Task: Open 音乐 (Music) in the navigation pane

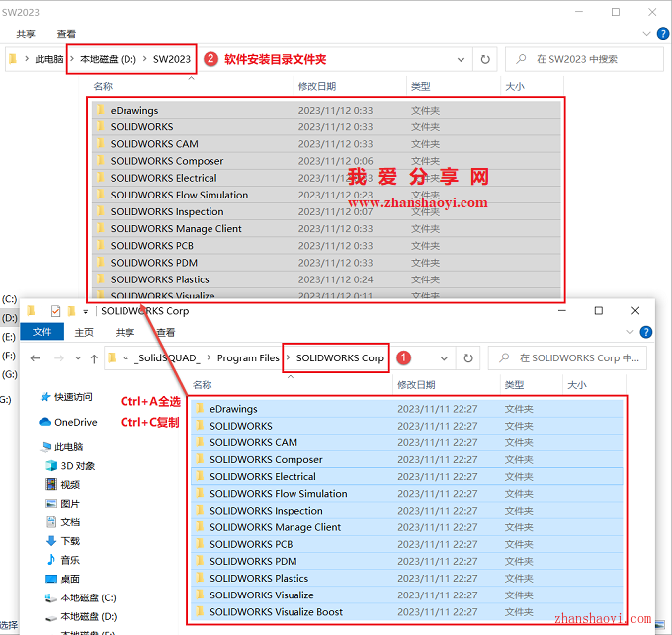Action: click(63, 560)
